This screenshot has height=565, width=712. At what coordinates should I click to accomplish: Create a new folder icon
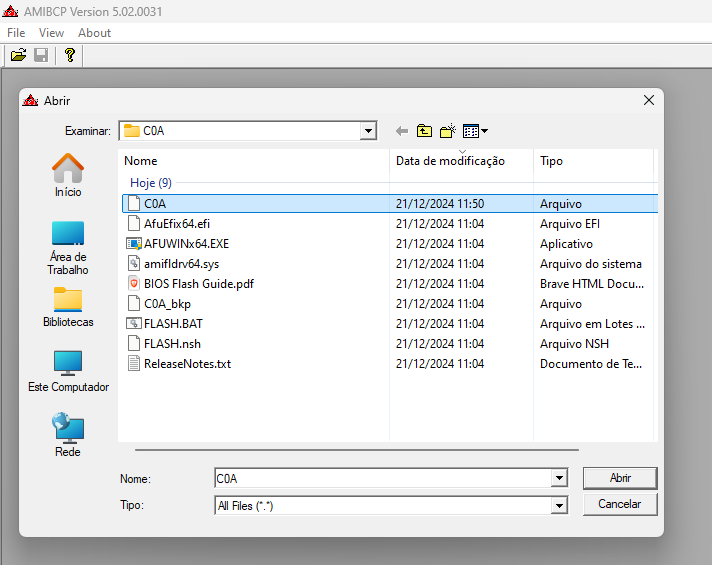[448, 131]
